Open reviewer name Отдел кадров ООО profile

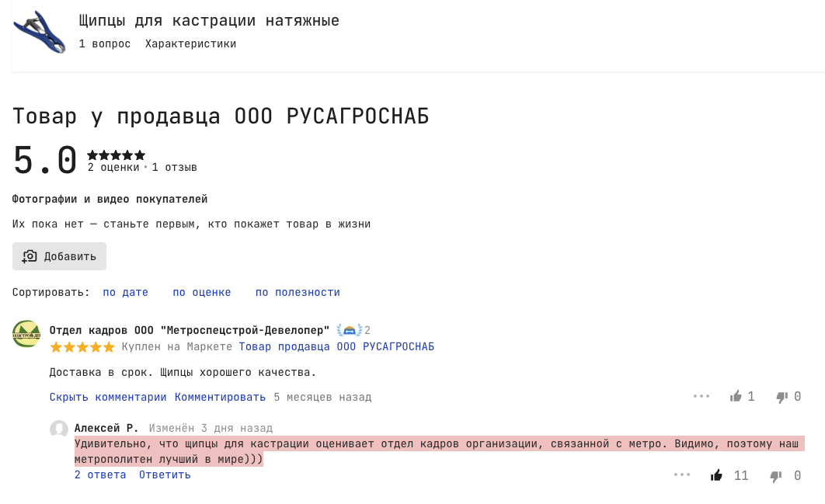(x=190, y=330)
